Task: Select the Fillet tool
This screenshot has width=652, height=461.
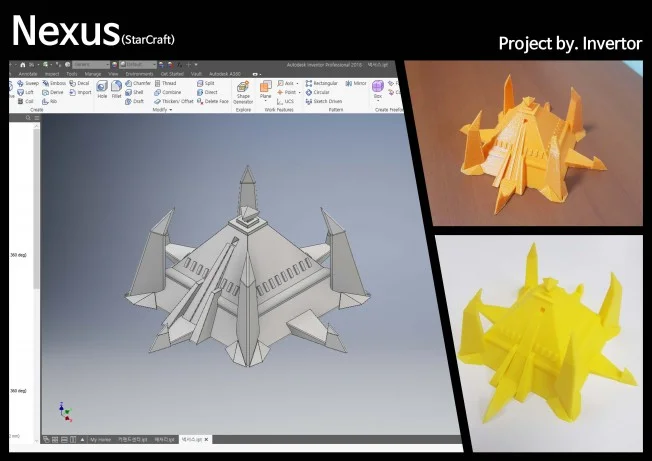Action: 115,90
